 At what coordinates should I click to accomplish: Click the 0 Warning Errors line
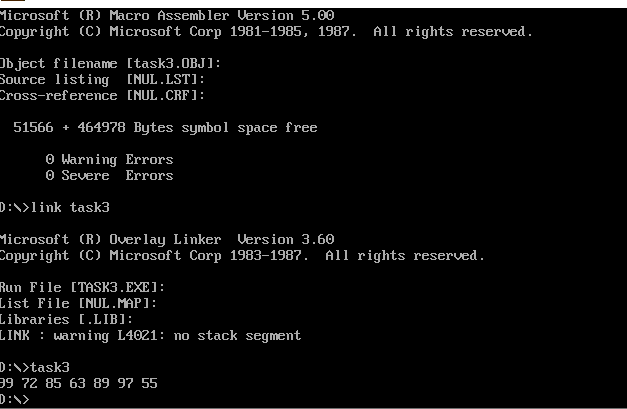click(109, 160)
